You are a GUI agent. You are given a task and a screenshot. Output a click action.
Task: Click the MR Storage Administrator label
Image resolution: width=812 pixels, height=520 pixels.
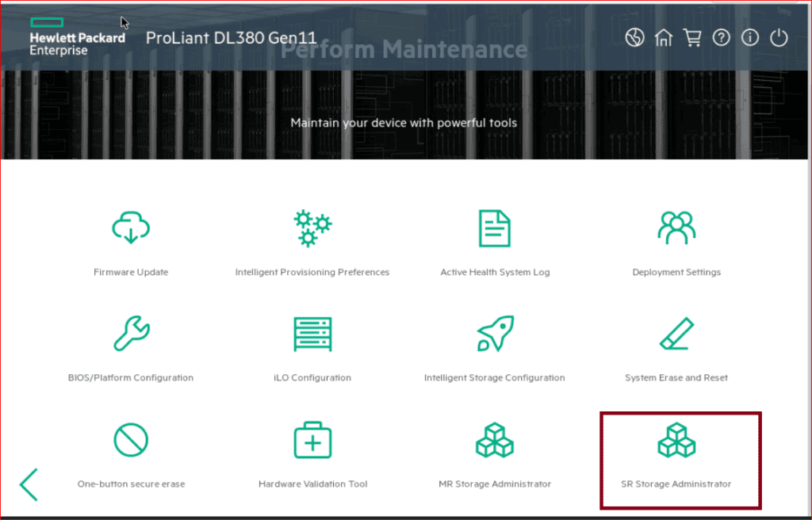495,484
